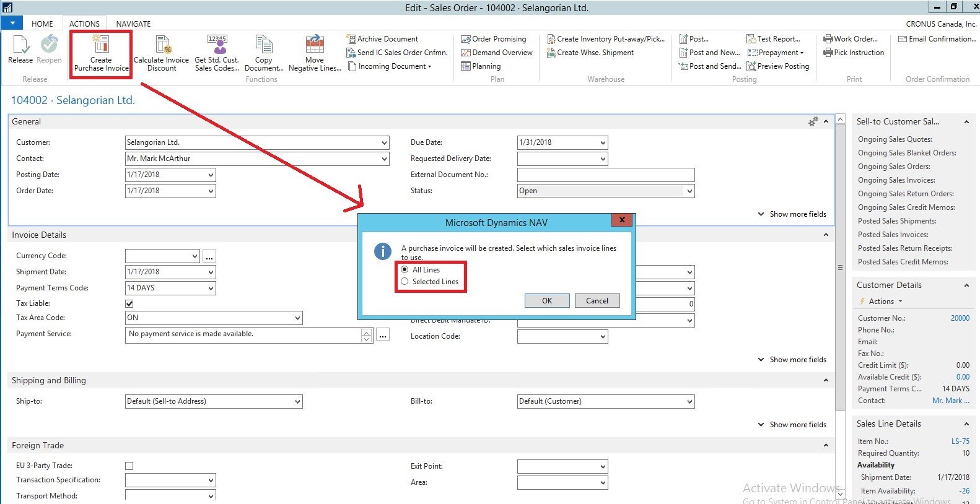Collapse Customer Details factbox
The image size is (980, 504).
pos(966,285)
